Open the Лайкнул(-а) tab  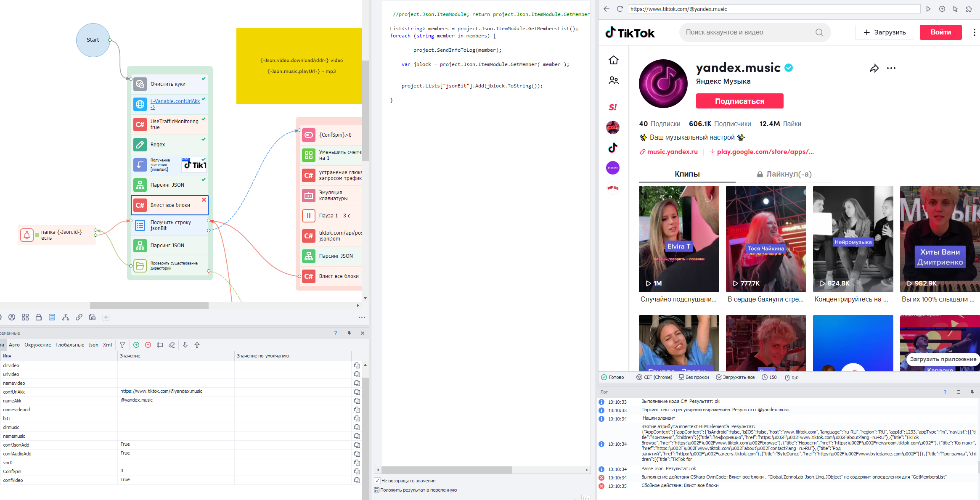pyautogui.click(x=784, y=174)
